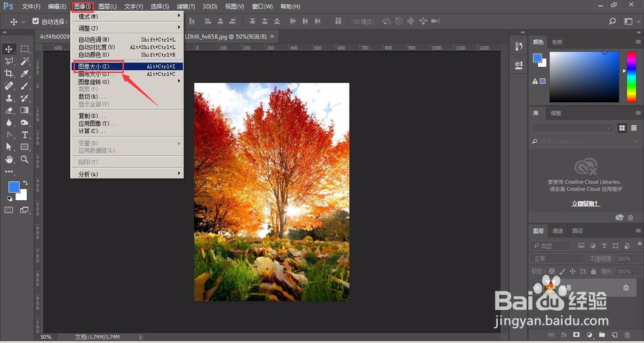Create a new layer
This screenshot has width=644, height=343.
(x=614, y=335)
